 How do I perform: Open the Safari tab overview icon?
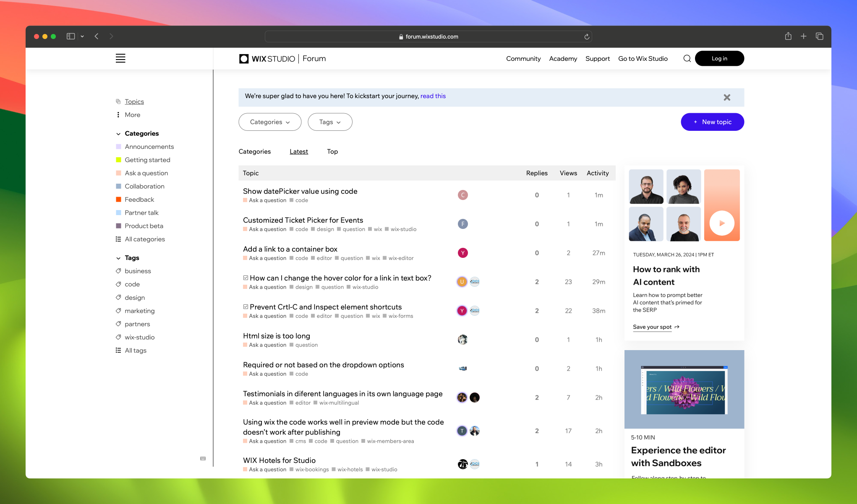[x=819, y=36]
